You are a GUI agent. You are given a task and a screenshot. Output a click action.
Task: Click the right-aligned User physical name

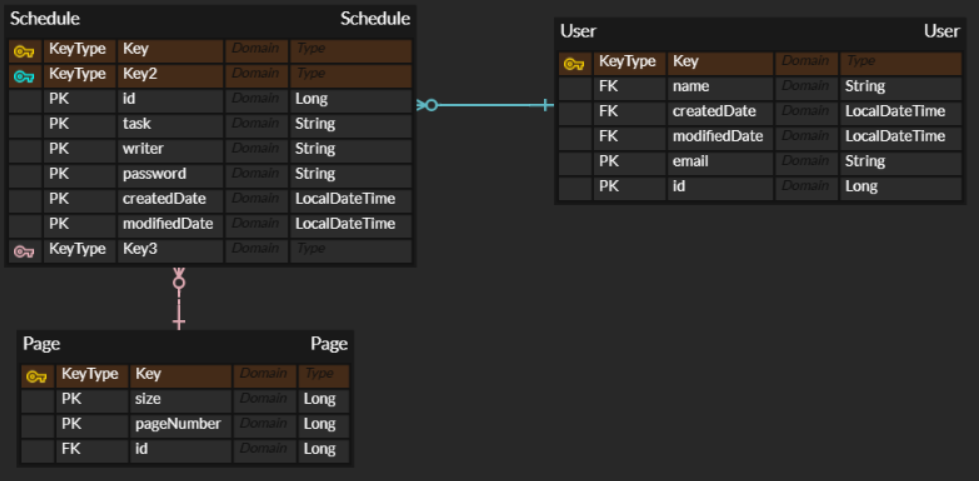click(942, 31)
